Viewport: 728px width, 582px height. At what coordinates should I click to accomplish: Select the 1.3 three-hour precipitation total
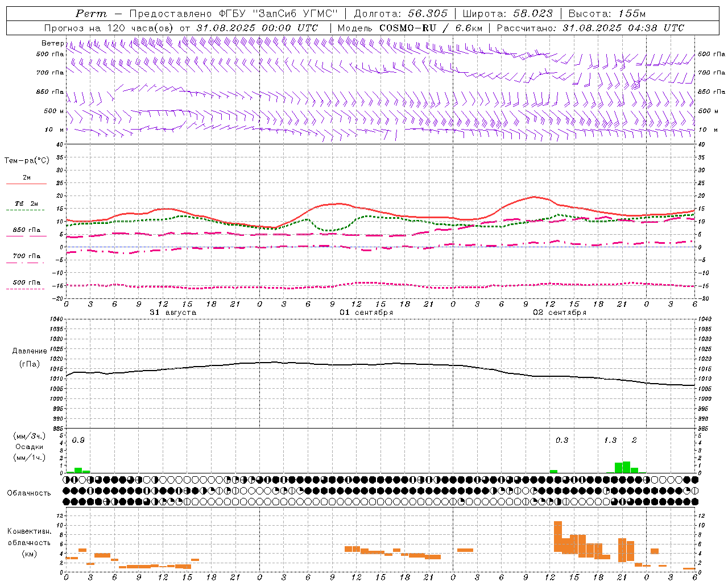[x=610, y=440]
